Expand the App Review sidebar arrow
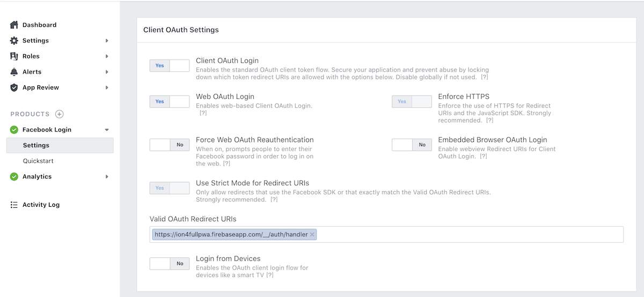 pos(107,87)
